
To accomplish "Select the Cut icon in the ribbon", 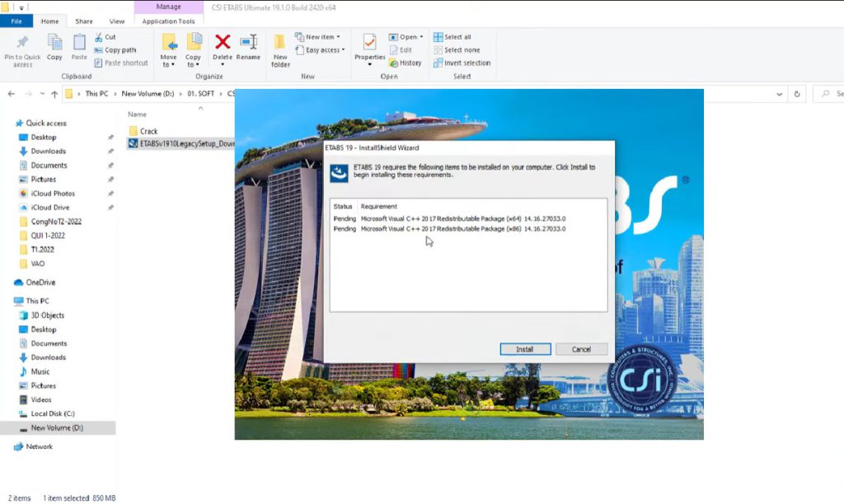I will (105, 37).
